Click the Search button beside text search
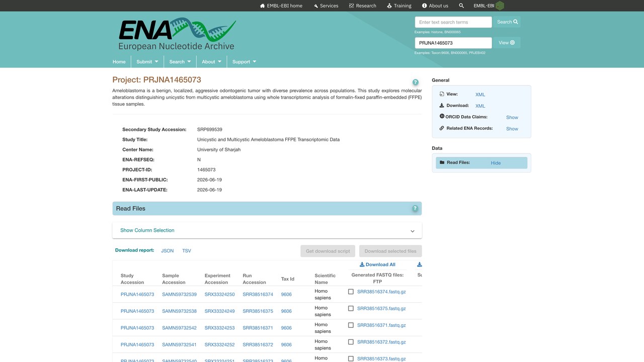Viewport: 644px width, 362px height. click(507, 22)
